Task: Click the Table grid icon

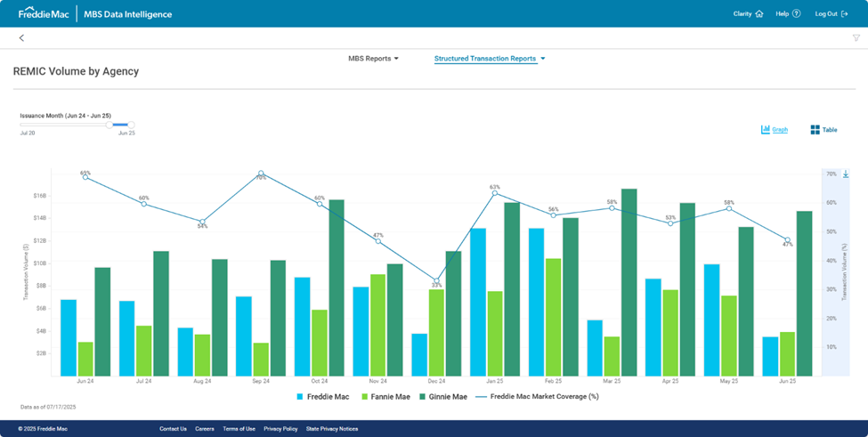Action: pyautogui.click(x=815, y=129)
